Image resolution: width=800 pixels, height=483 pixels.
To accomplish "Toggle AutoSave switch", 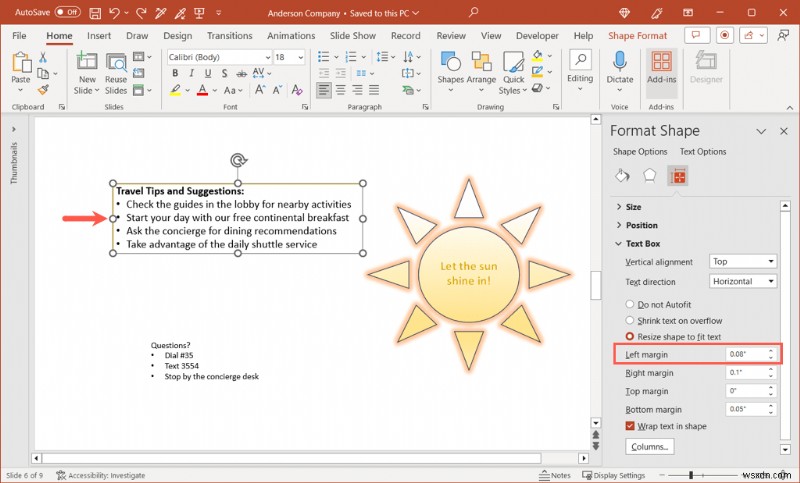I will 67,12.
